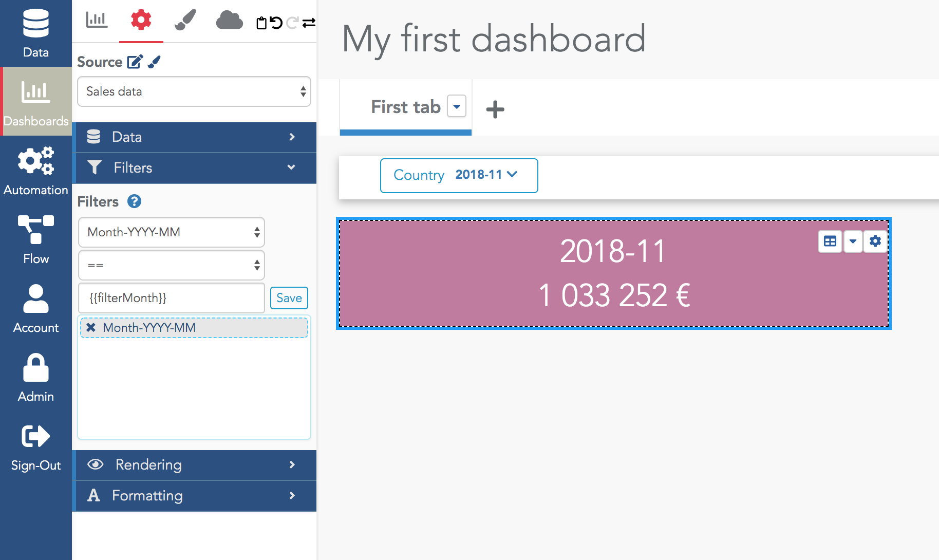
Task: Select the First tab
Action: (406, 107)
